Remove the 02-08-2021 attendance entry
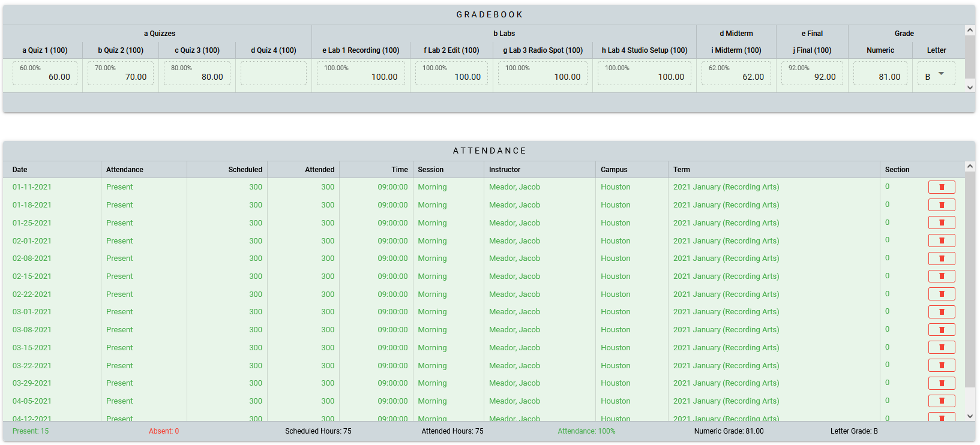This screenshot has width=980, height=445. [941, 258]
